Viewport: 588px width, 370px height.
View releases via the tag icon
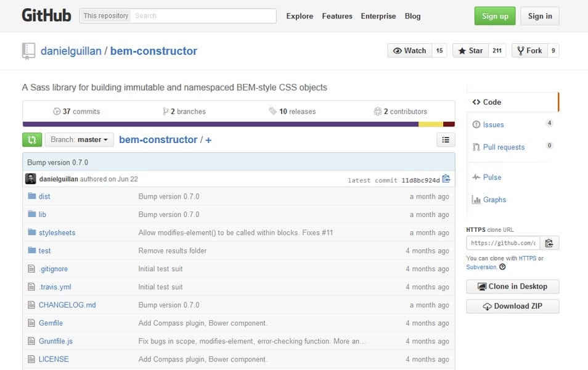pos(273,111)
